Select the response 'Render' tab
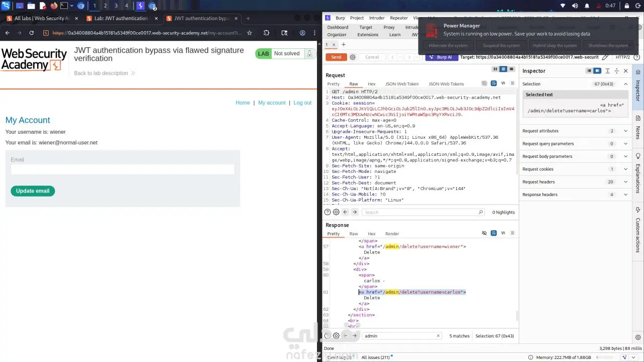Screen dimensions: 644x362 392,234
